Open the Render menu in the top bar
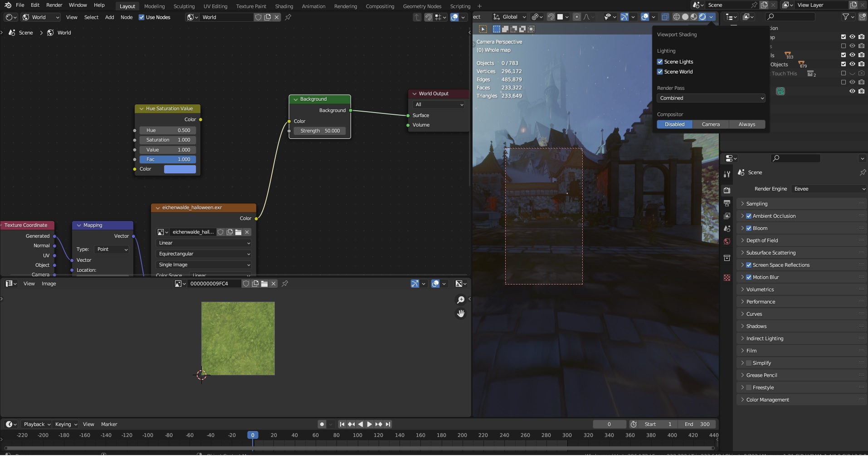The height and width of the screenshot is (456, 868). [54, 5]
